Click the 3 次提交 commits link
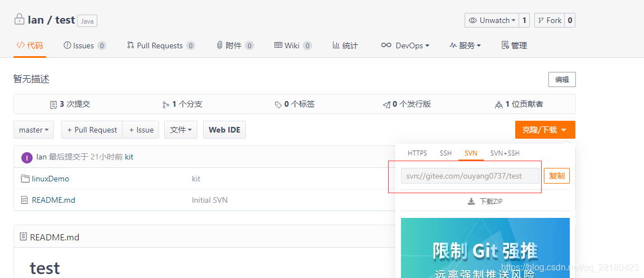Viewport: 644px width, 278px height. tap(70, 104)
